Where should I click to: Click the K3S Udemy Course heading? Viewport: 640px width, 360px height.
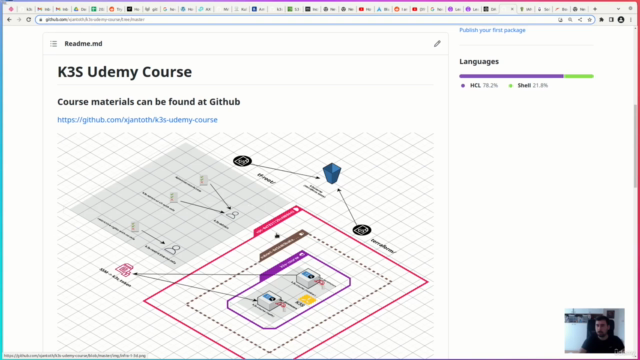click(124, 72)
